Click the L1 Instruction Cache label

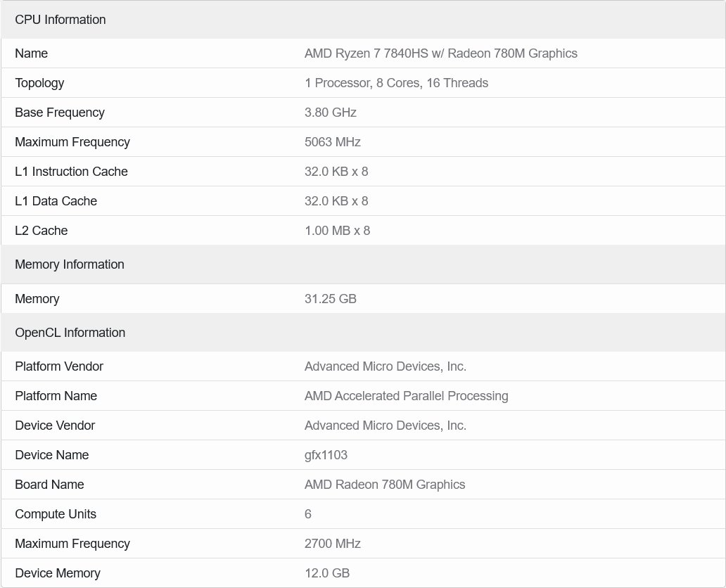coord(71,172)
